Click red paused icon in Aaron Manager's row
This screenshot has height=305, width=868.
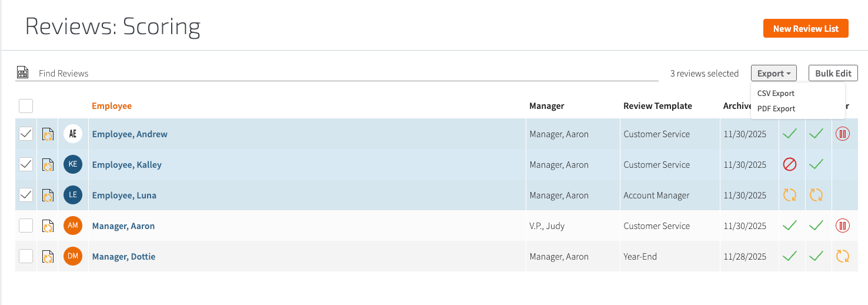[843, 226]
